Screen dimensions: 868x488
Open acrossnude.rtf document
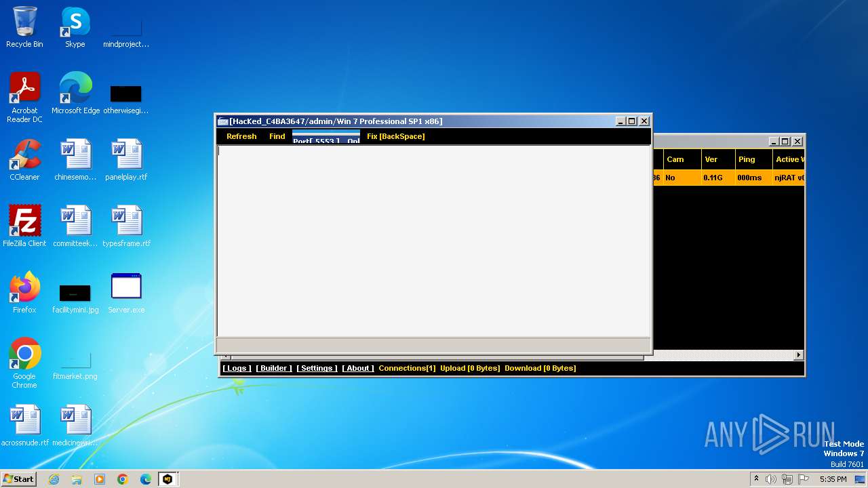coord(25,425)
